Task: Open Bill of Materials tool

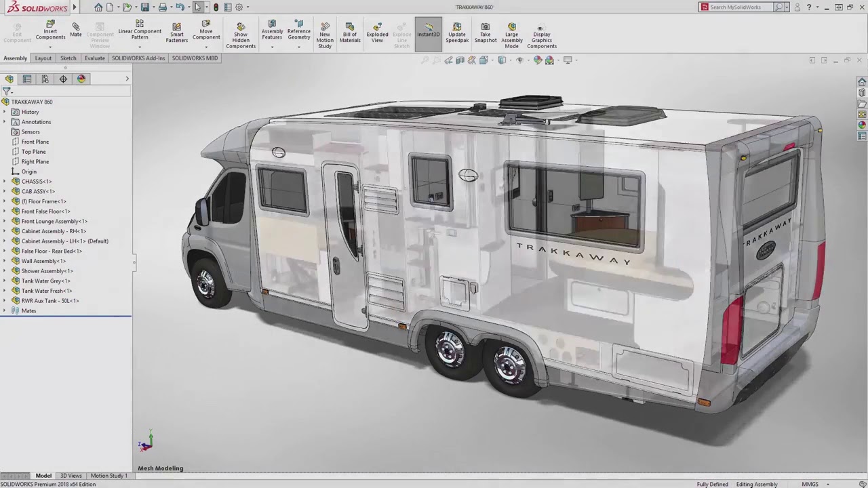Action: coord(350,33)
